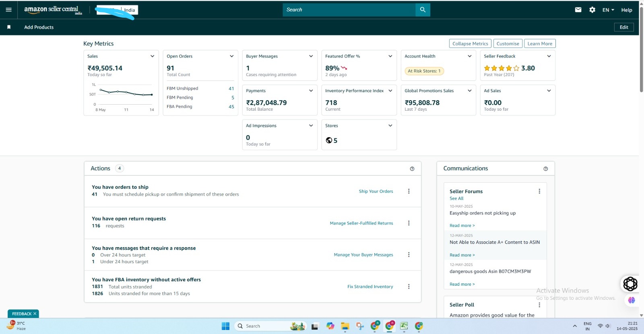Read more on Easyship orders not picking up
The width and height of the screenshot is (644, 334).
coord(462,225)
